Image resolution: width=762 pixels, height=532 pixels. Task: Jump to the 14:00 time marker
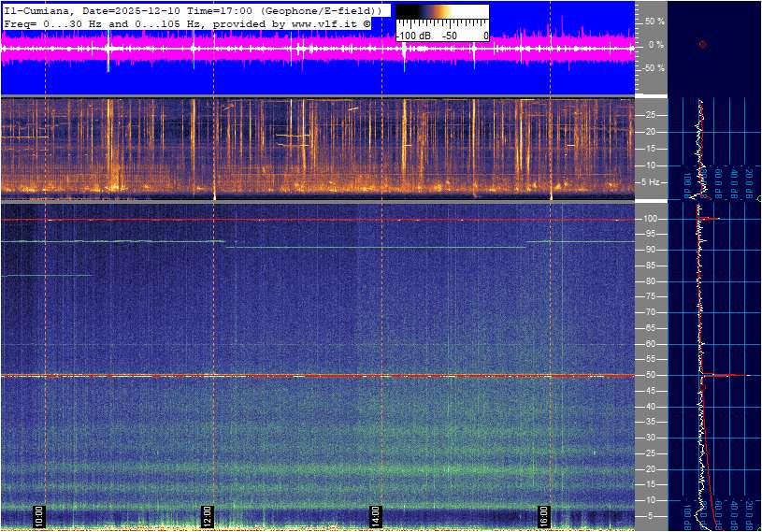376,515
